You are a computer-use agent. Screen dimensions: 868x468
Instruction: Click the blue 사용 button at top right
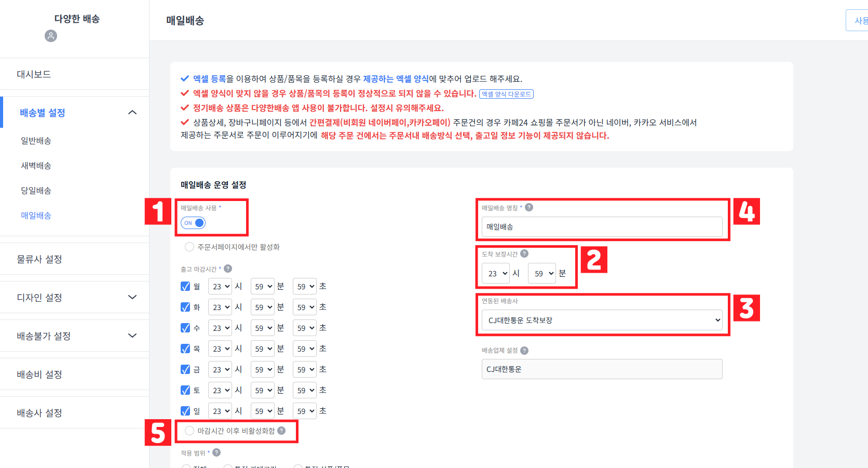click(860, 20)
